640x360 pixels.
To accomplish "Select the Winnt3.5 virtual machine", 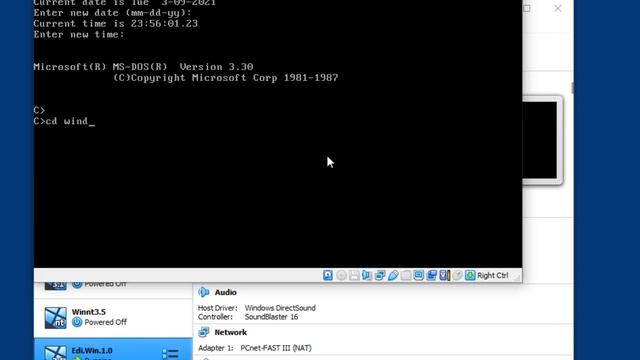I will [113, 318].
